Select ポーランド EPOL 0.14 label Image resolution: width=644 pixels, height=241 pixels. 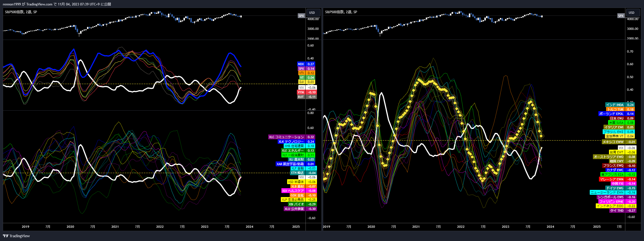(x=616, y=114)
